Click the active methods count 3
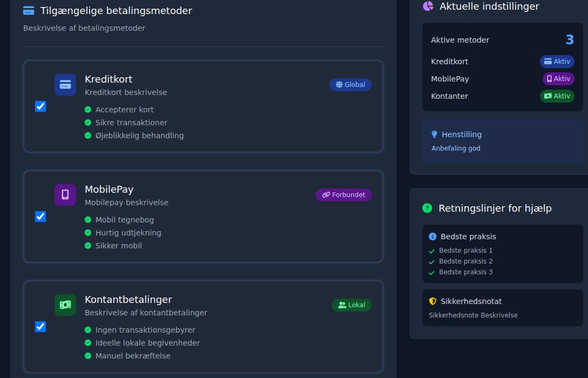The image size is (588, 378). (570, 39)
